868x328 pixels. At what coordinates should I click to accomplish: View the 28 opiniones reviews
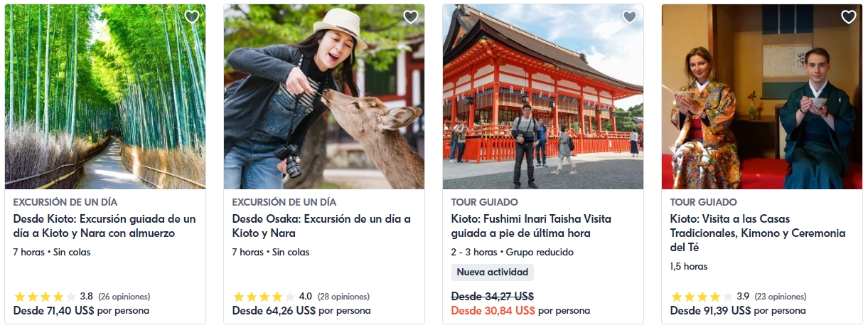point(343,297)
